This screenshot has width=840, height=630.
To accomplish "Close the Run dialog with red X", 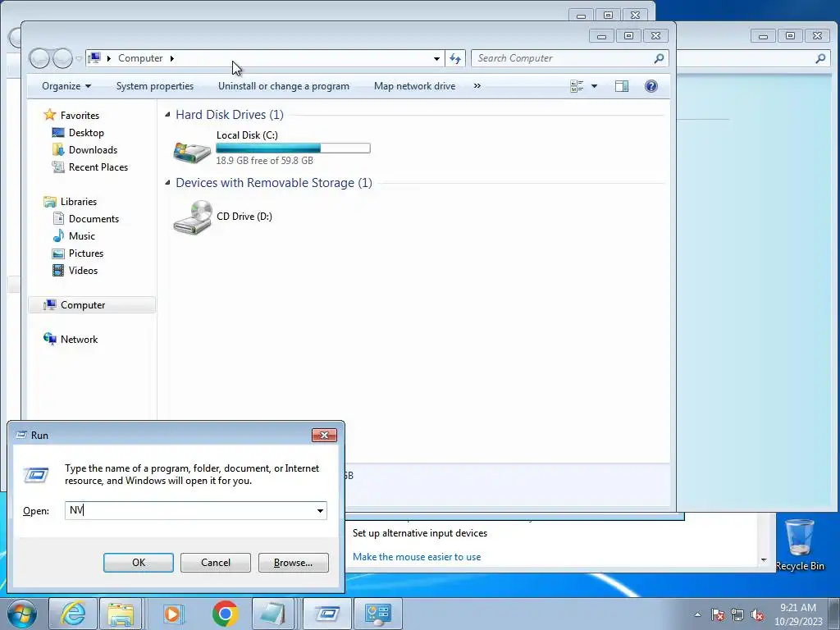I will pyautogui.click(x=324, y=435).
